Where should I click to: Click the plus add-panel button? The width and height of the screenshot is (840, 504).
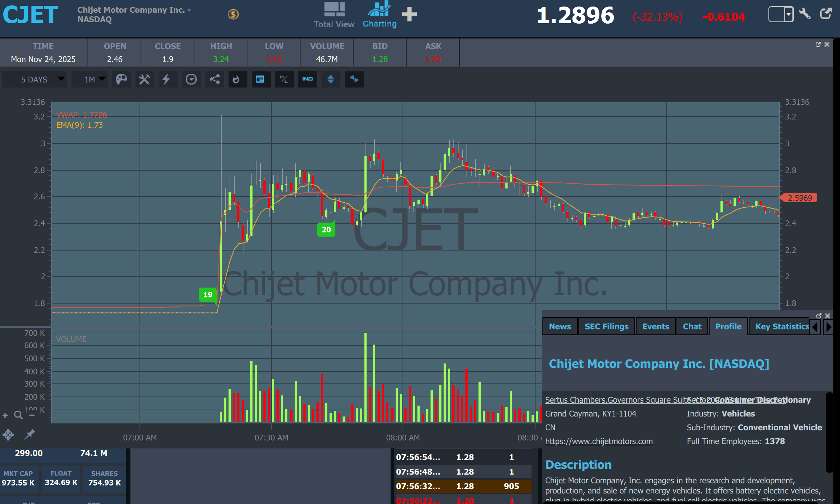tap(409, 15)
